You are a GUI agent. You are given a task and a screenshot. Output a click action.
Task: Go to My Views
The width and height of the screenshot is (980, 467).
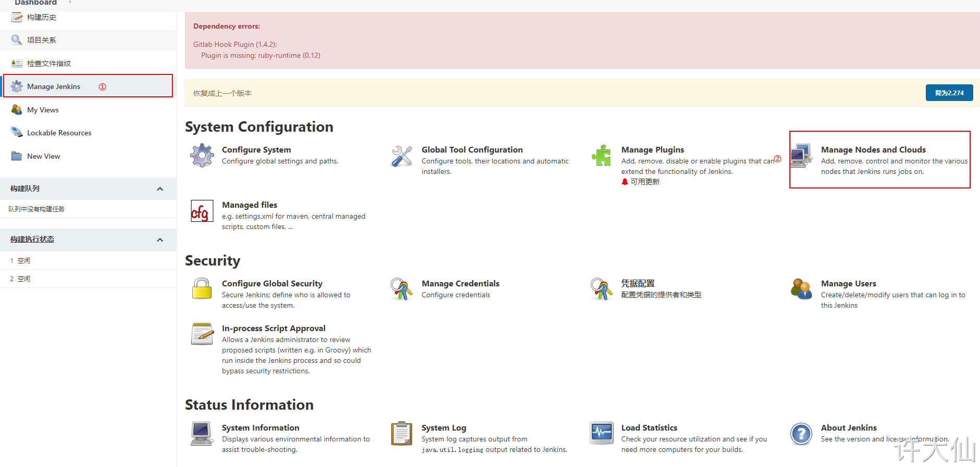43,110
